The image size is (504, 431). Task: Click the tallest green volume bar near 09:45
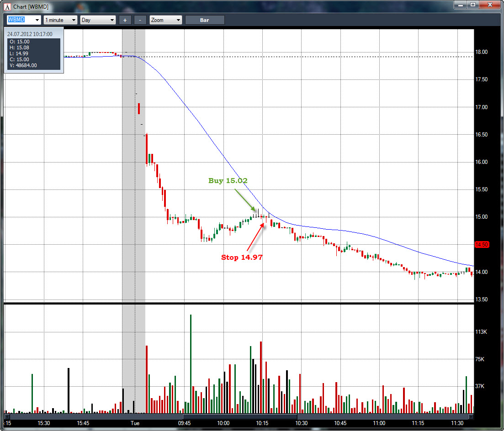pyautogui.click(x=191, y=364)
